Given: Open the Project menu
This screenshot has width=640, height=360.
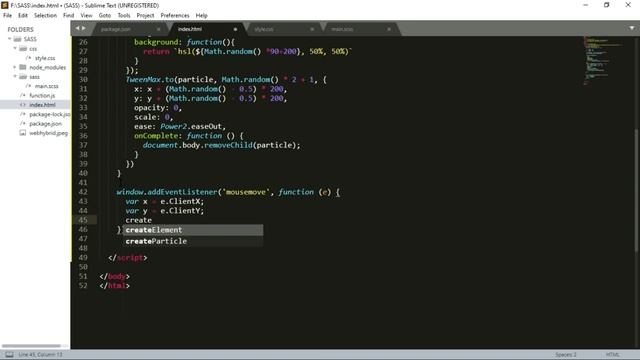Looking at the screenshot, I should click(145, 16).
